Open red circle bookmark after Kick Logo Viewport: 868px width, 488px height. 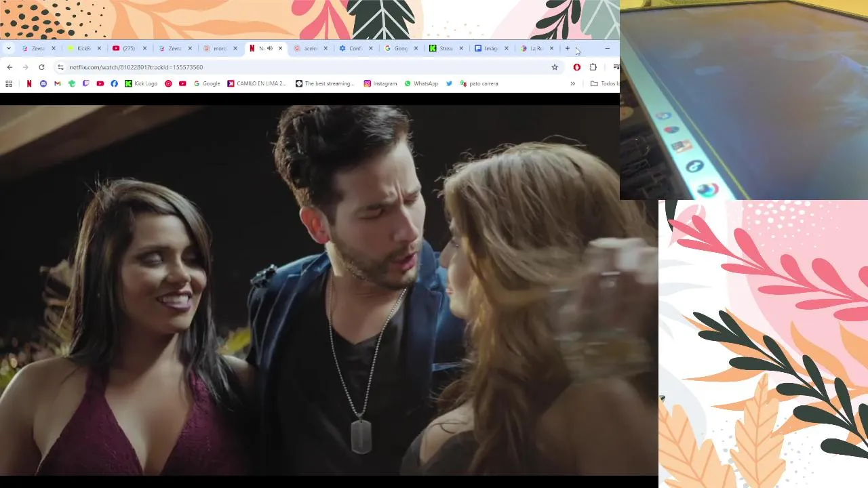(x=168, y=83)
